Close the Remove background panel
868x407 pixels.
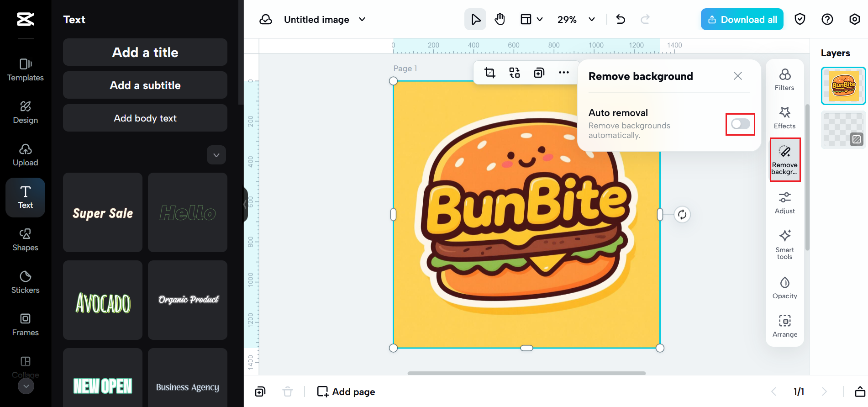click(738, 76)
